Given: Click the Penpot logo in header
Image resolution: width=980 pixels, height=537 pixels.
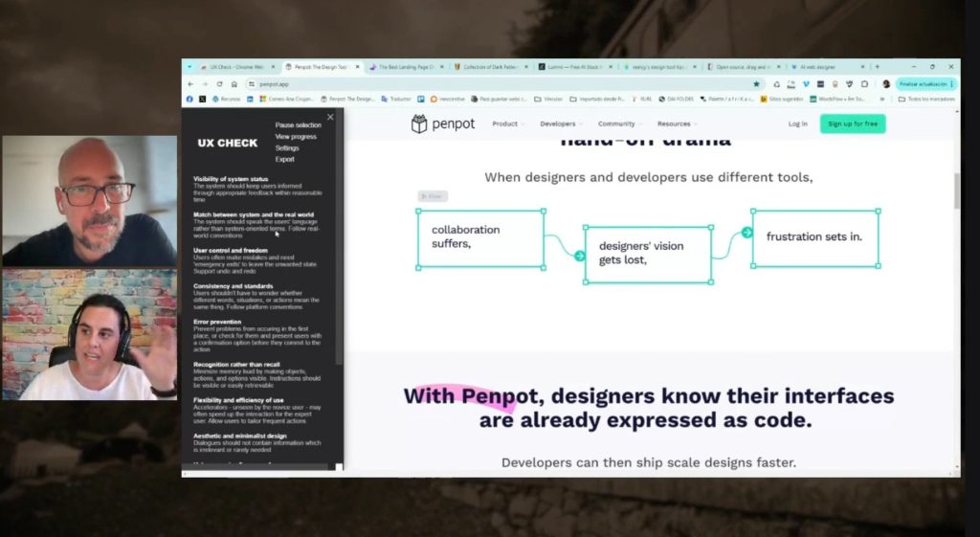Looking at the screenshot, I should tap(444, 124).
